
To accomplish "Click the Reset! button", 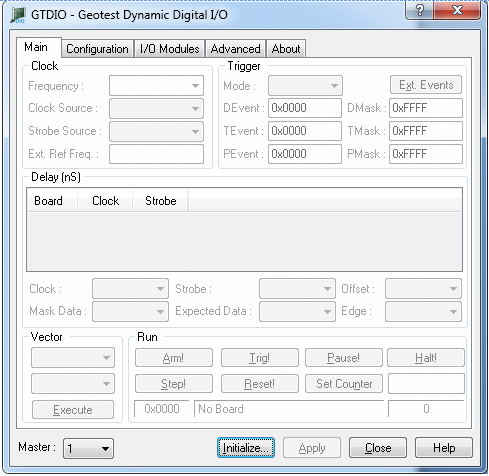I will pyautogui.click(x=260, y=384).
